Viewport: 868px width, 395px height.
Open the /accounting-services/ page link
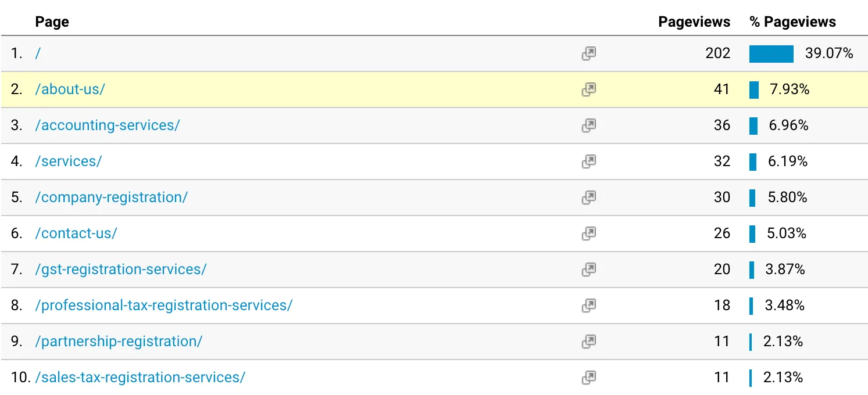click(108, 125)
